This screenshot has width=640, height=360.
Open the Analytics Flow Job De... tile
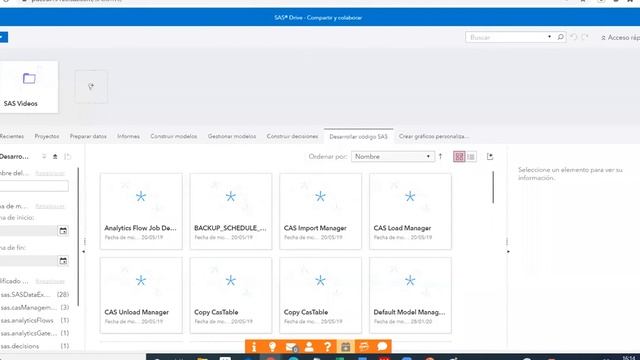(x=141, y=211)
